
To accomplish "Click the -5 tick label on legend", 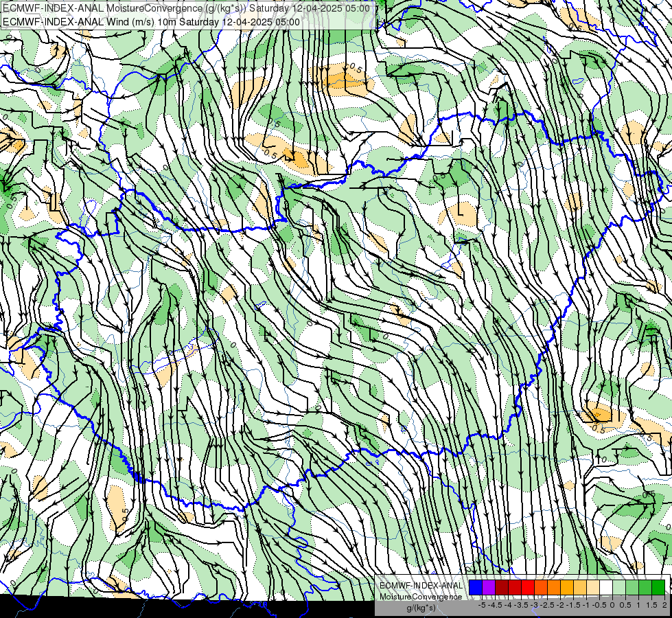I will click(482, 605).
